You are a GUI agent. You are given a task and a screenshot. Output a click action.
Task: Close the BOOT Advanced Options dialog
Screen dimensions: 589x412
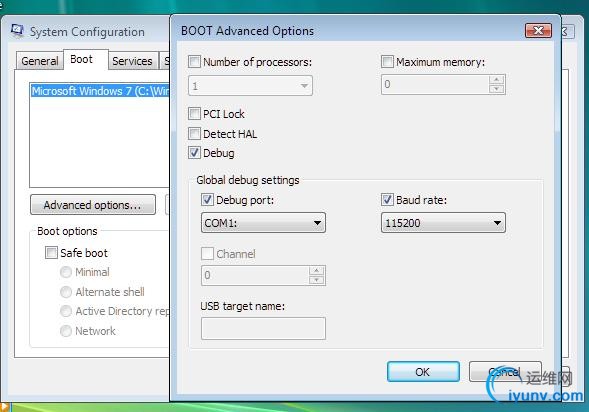[538, 30]
